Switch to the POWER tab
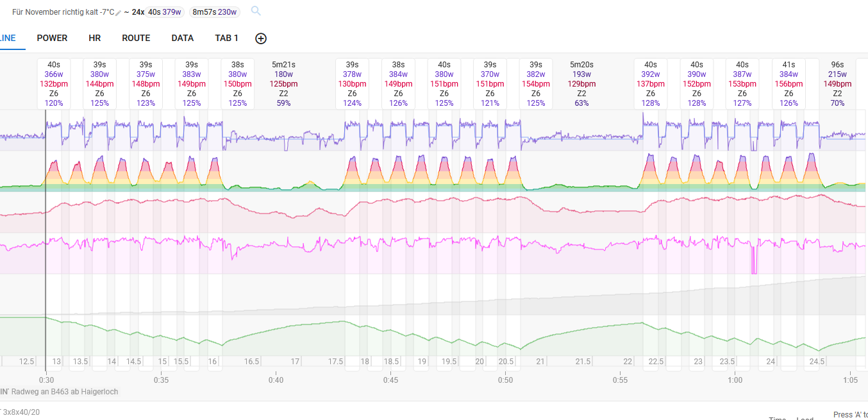This screenshot has width=868, height=420. [52, 38]
